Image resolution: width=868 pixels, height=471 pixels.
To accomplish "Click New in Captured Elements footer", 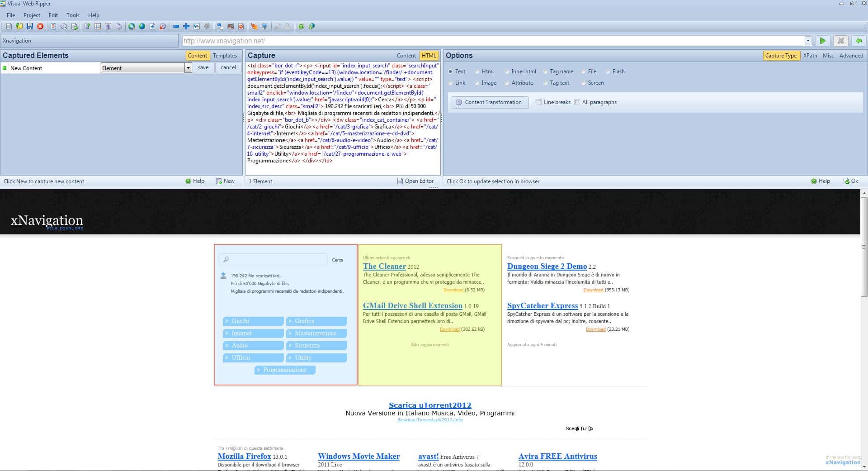I will click(x=225, y=181).
